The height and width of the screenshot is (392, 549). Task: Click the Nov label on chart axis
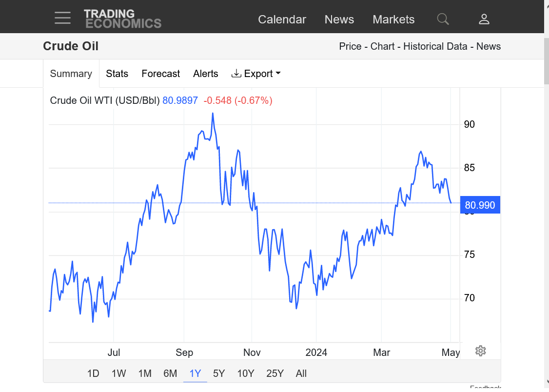pyautogui.click(x=252, y=353)
